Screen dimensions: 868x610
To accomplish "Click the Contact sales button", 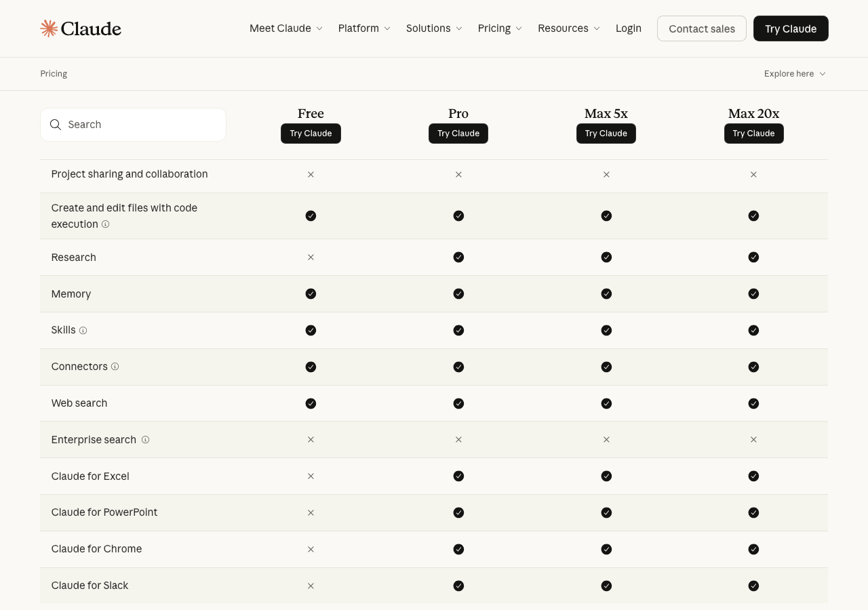I will [x=701, y=28].
